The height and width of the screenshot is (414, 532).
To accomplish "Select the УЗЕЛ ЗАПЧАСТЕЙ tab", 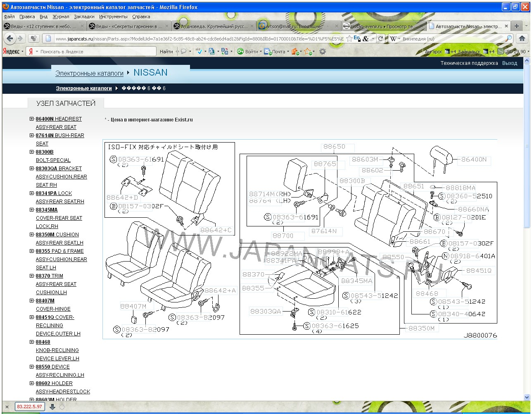I will (66, 103).
